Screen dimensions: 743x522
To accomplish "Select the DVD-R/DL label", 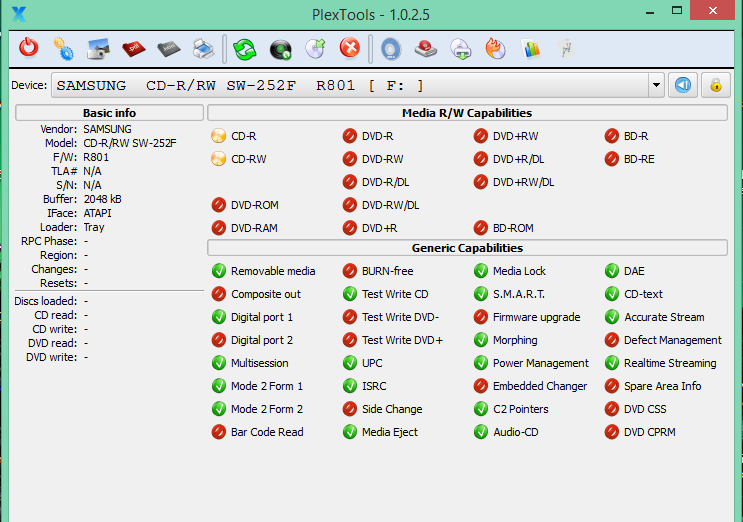I will (x=386, y=182).
